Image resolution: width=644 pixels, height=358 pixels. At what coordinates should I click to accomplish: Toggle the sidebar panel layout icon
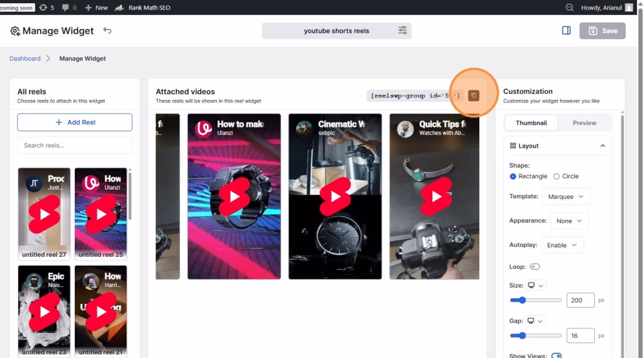(x=566, y=30)
